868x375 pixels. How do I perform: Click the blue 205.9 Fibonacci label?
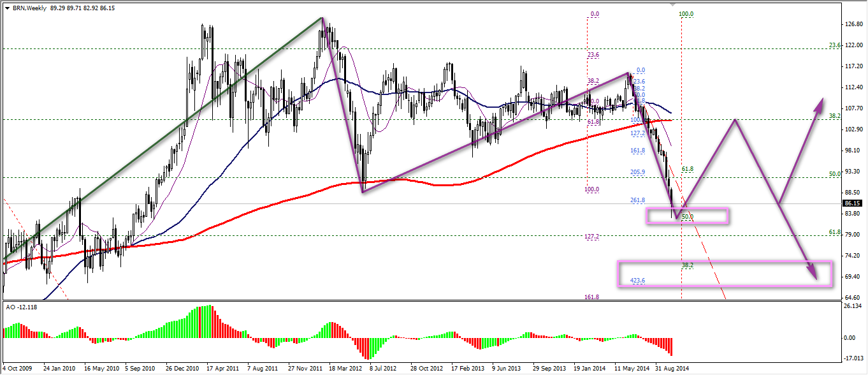pos(637,172)
